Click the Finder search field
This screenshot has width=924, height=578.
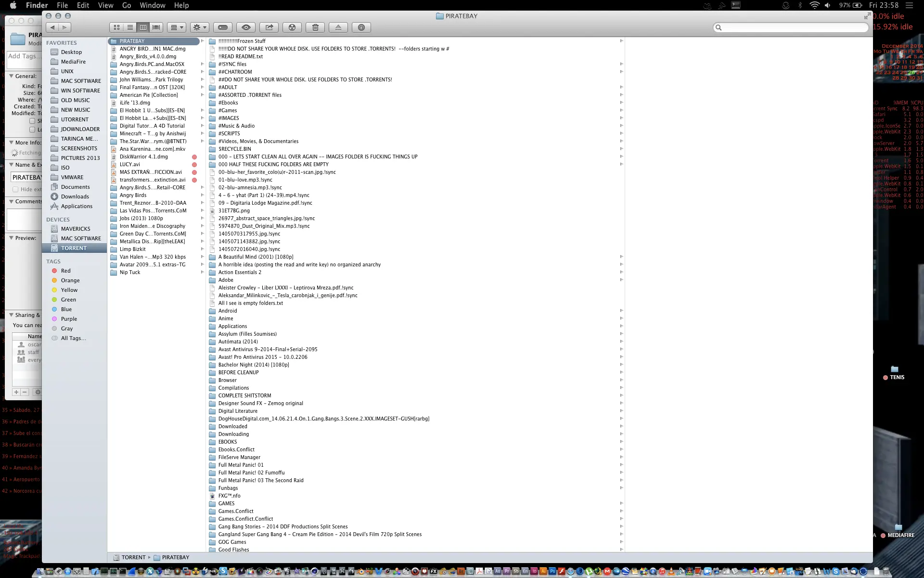tap(791, 27)
